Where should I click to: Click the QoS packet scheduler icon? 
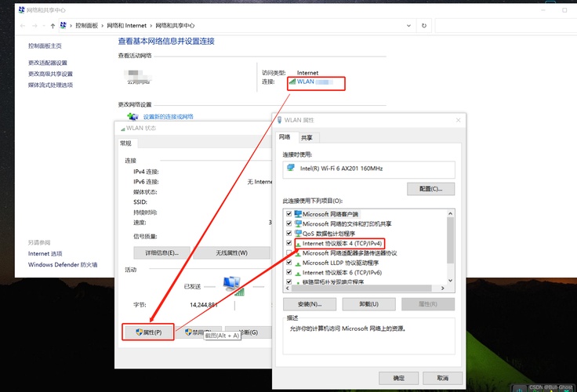pos(298,234)
